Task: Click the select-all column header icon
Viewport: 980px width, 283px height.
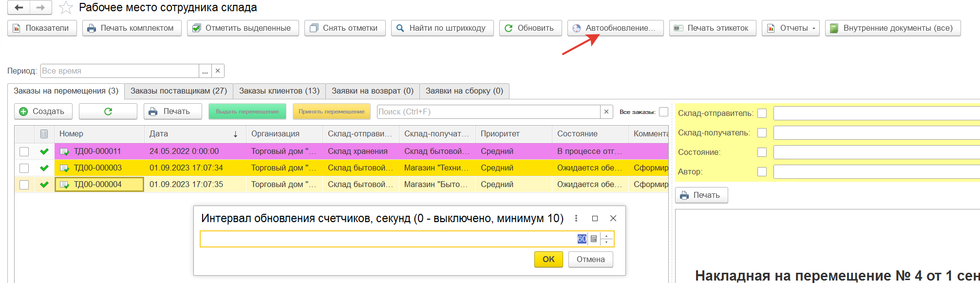Action: (x=44, y=134)
